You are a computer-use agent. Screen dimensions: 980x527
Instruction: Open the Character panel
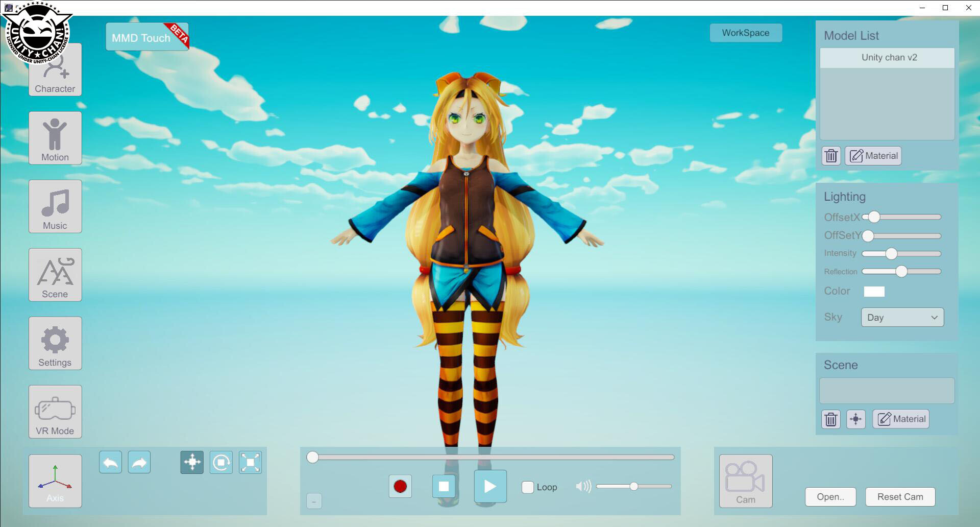[x=55, y=70]
